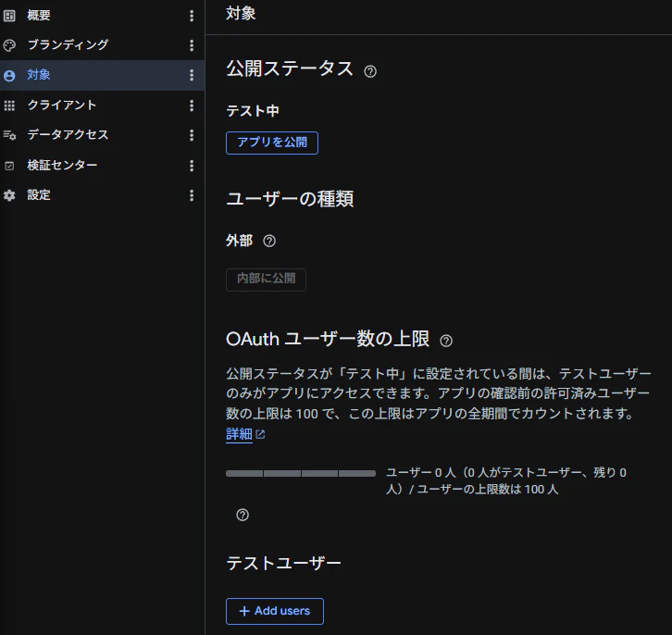Viewport: 672px width, 635px height.
Task: Click the ユーザー 0 人 quota text
Action: tap(506, 481)
